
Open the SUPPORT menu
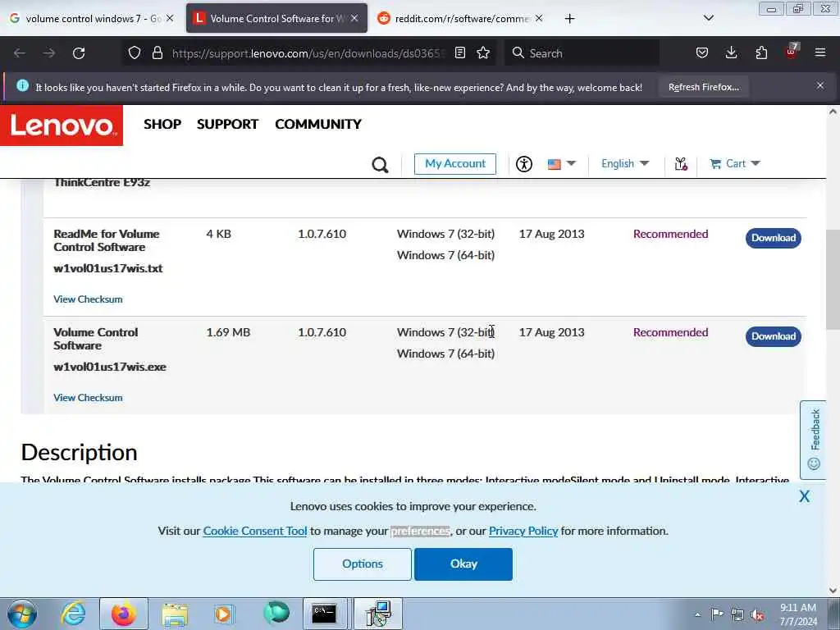click(228, 124)
